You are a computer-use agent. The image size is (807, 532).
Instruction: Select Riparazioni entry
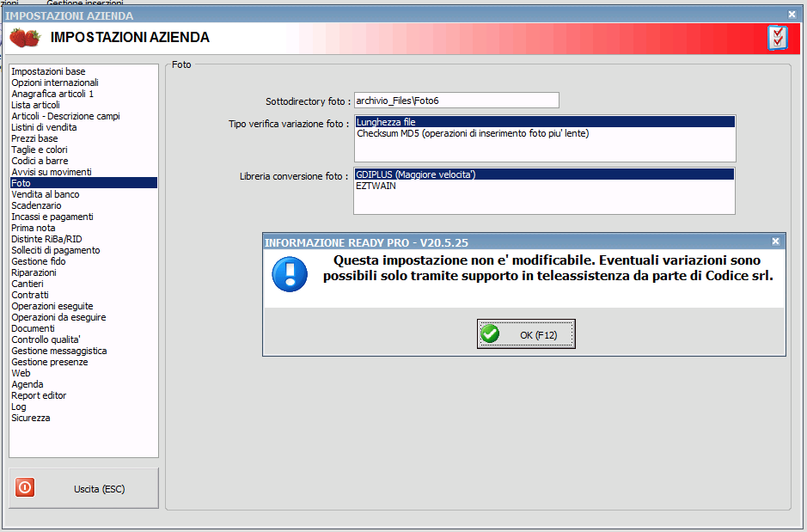[x=84, y=272]
